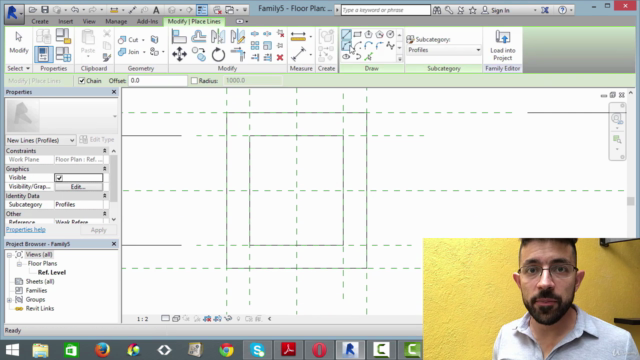The image size is (640, 360).
Task: Open the Subcategory Profiles dropdown
Action: tap(444, 50)
